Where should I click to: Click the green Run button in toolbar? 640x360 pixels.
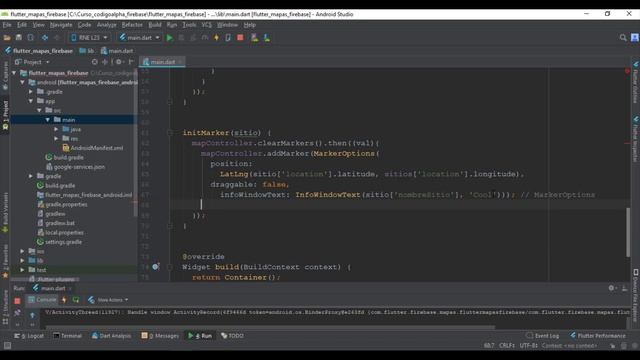coord(169,38)
